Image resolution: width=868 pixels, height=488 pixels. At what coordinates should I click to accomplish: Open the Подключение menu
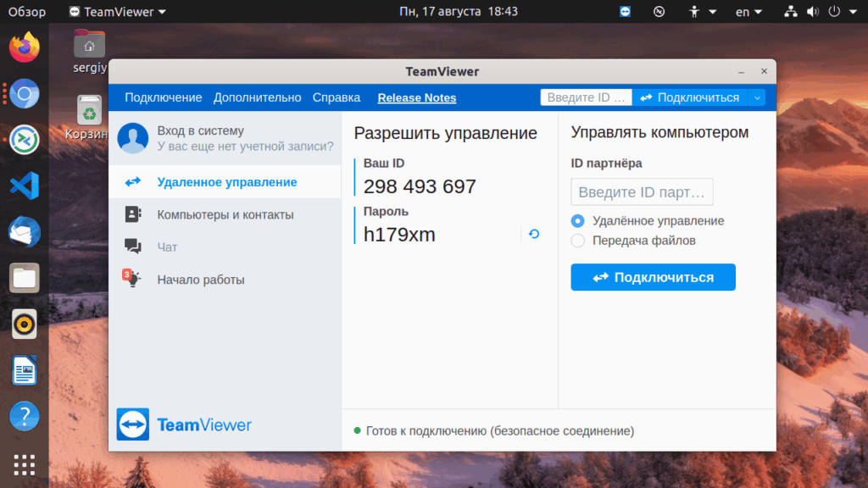(164, 98)
